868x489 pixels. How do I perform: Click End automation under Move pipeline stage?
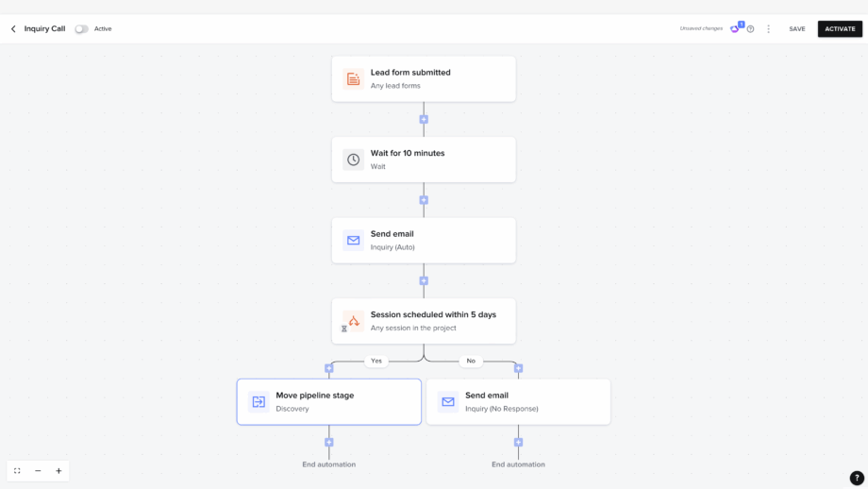pyautogui.click(x=329, y=464)
